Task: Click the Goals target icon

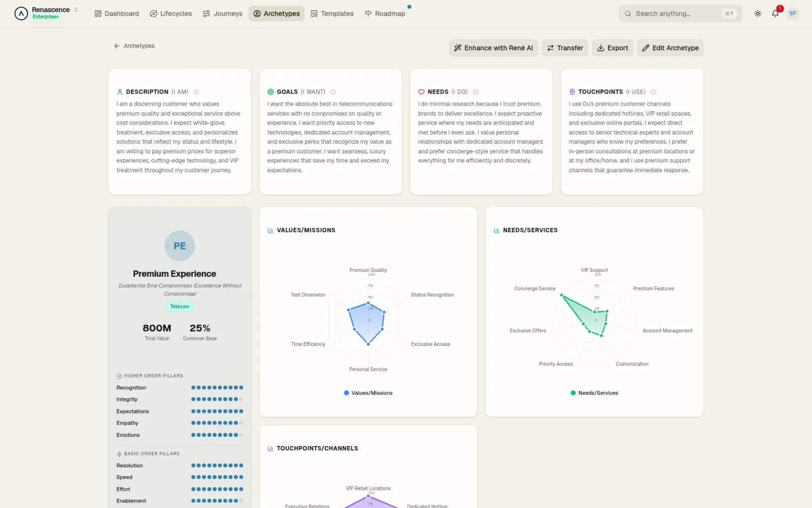Action: pyautogui.click(x=270, y=92)
